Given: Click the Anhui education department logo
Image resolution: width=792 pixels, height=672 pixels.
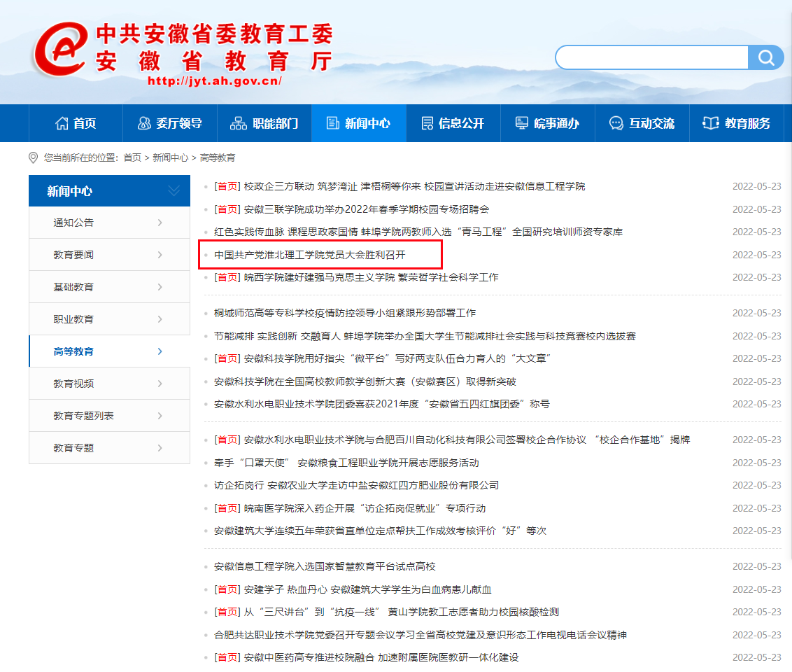Looking at the screenshot, I should tap(62, 52).
